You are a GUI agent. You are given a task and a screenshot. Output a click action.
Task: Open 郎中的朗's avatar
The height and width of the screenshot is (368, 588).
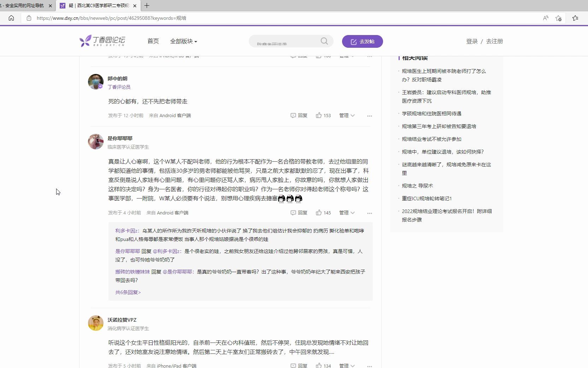pos(95,82)
